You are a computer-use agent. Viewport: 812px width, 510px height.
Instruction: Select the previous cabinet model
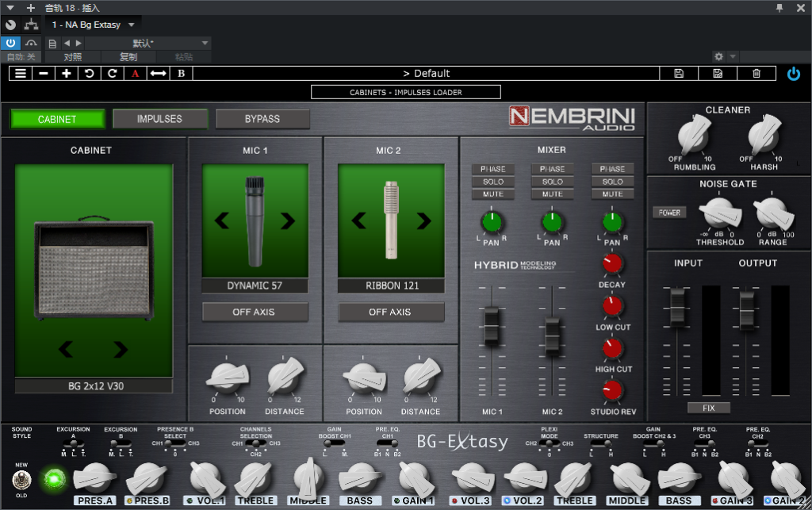tap(66, 350)
